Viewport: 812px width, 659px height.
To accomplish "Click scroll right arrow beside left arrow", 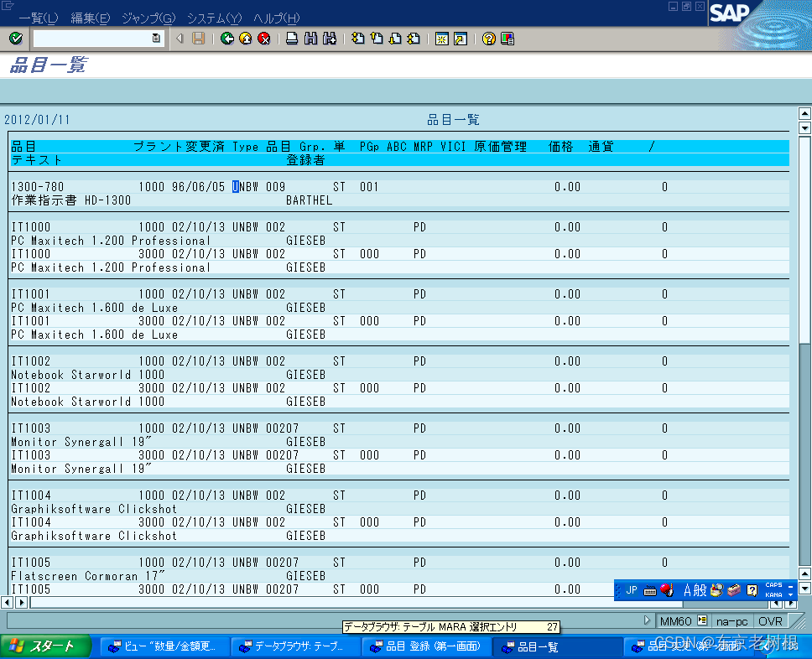I will [21, 602].
